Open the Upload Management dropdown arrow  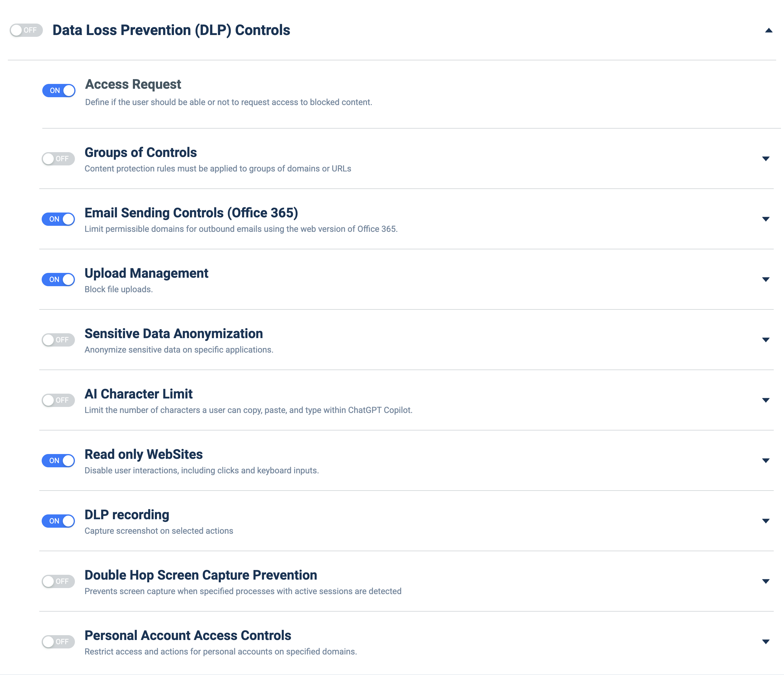[766, 280]
